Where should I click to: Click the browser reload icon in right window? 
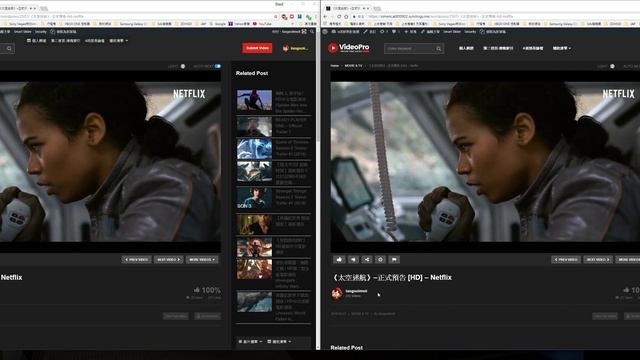(339, 17)
